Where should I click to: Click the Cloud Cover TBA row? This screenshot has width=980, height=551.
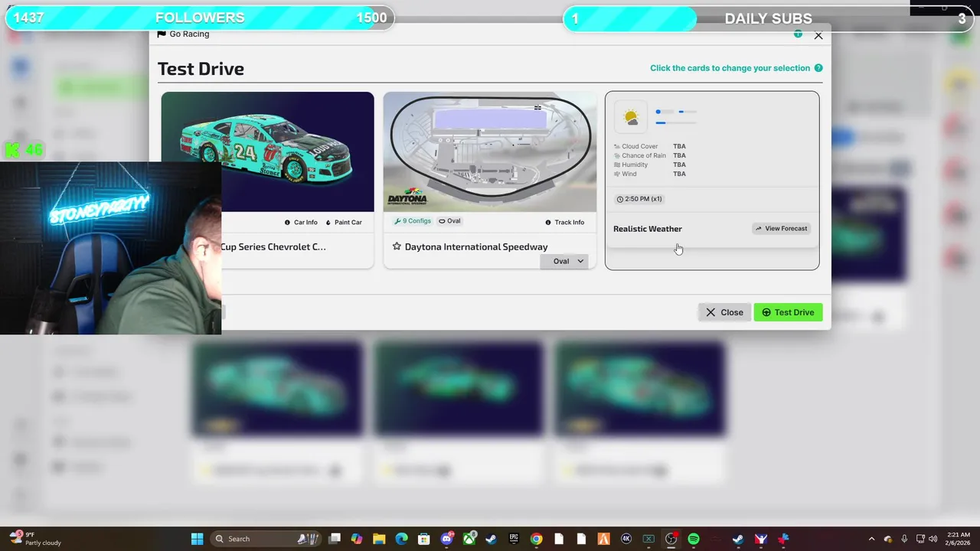650,146
